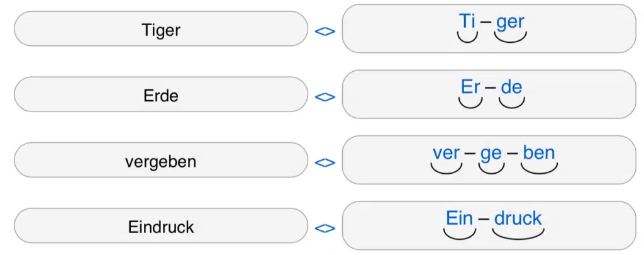Screen dimensions: 644x255
Task: Click the connector arrows icon beside Erde
Action: pyautogui.click(x=325, y=97)
